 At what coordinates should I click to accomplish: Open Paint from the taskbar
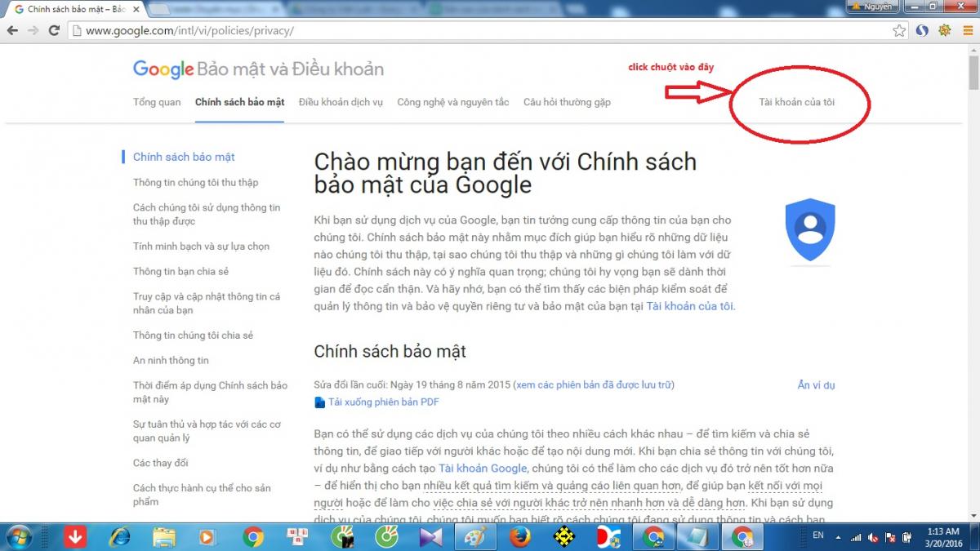[475, 538]
